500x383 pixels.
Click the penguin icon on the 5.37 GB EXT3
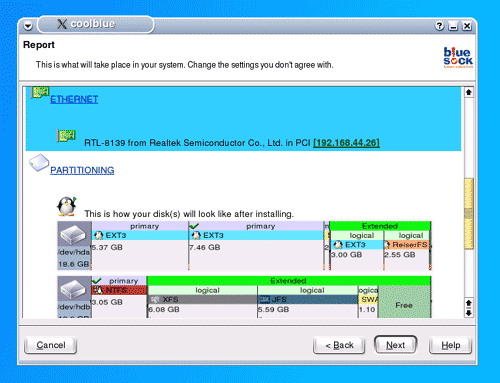click(x=98, y=235)
